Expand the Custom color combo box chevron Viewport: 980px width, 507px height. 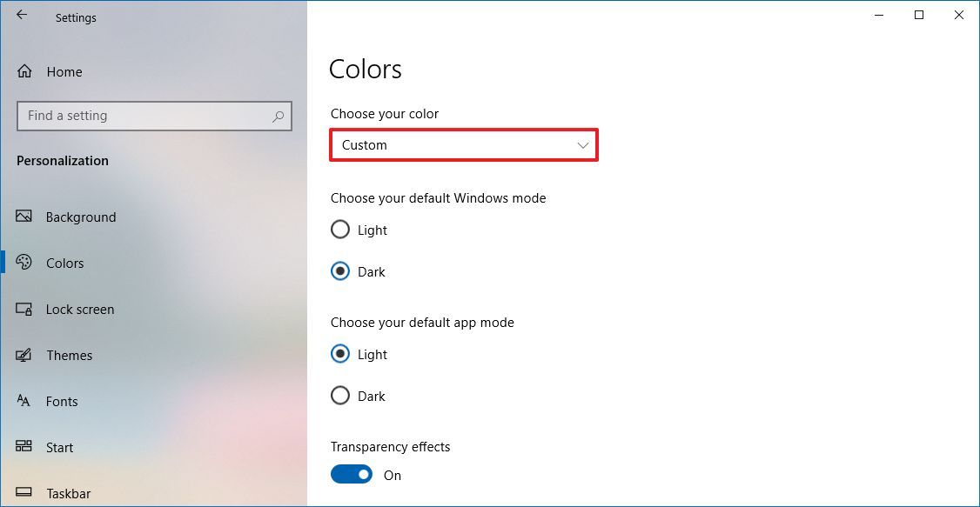pos(582,145)
